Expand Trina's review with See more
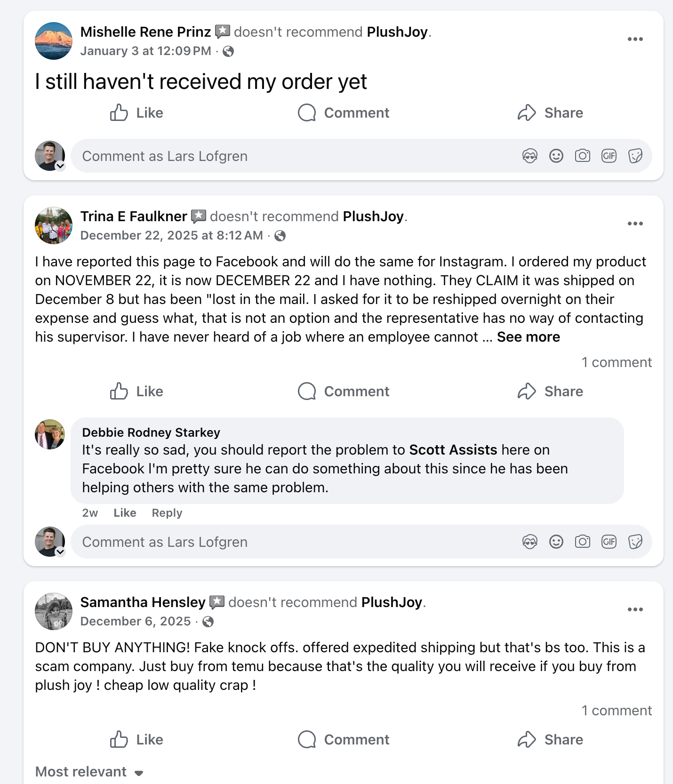The width and height of the screenshot is (673, 784). [528, 337]
